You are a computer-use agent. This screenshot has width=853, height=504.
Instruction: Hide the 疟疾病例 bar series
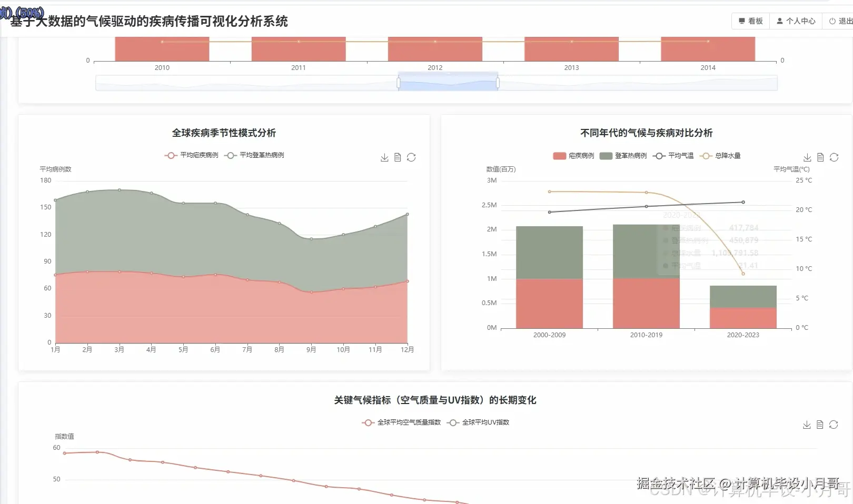pyautogui.click(x=573, y=156)
